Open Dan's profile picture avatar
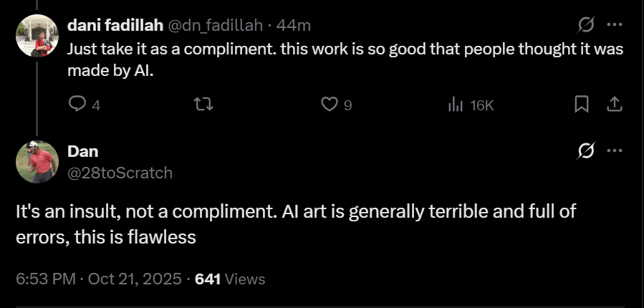The image size is (644, 308). click(x=37, y=161)
